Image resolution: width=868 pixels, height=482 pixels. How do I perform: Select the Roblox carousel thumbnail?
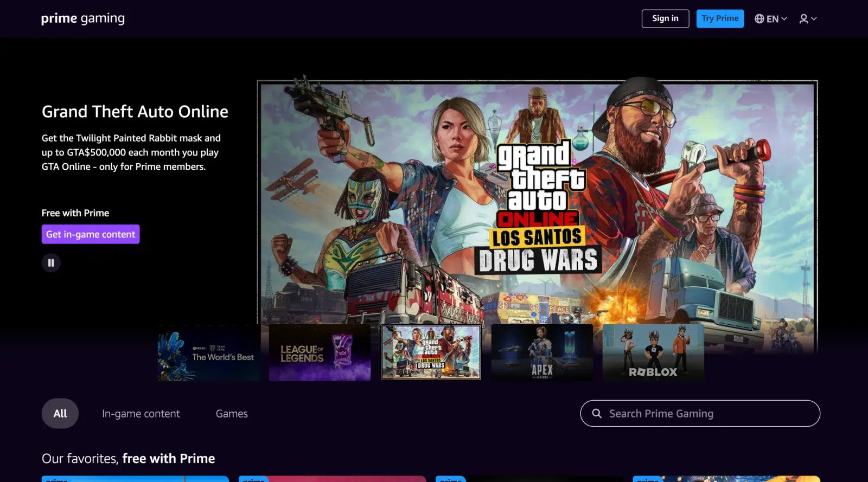click(x=653, y=352)
